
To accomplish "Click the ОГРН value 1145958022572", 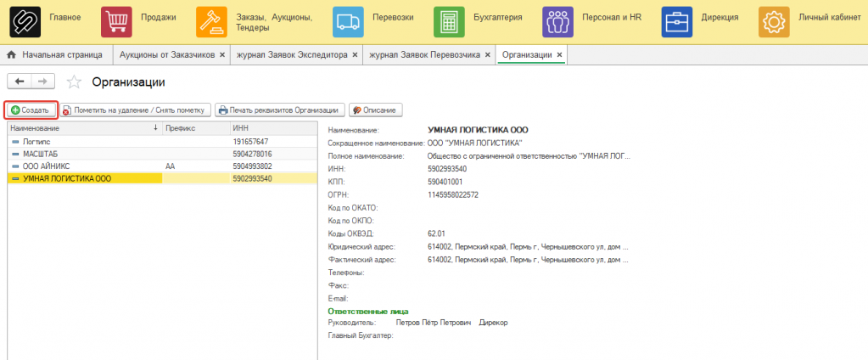I will point(453,194).
